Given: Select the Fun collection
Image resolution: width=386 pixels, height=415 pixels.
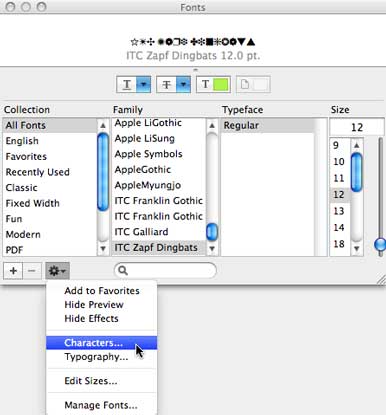Looking at the screenshot, I should coord(50,219).
